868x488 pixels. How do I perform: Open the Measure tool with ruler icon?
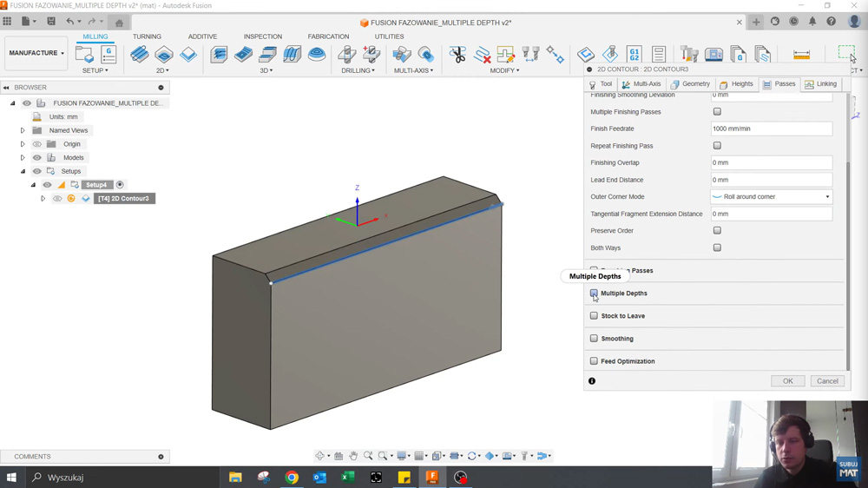[x=801, y=55]
